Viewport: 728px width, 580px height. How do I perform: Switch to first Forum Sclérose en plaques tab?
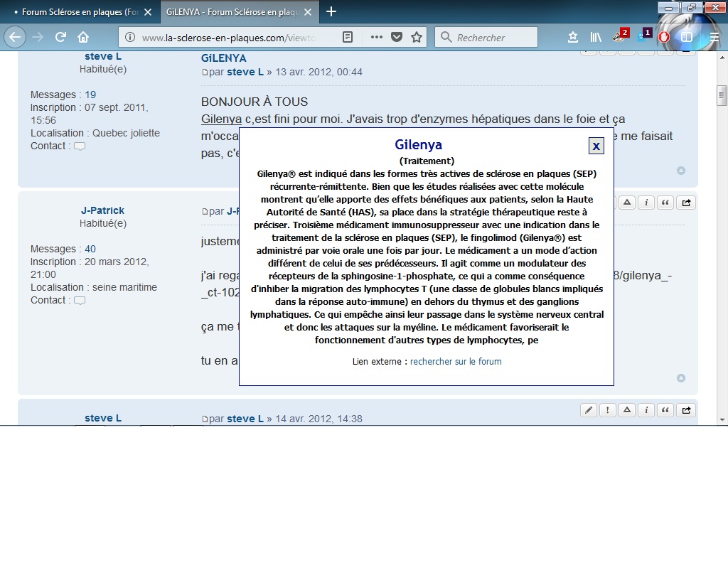click(80, 12)
